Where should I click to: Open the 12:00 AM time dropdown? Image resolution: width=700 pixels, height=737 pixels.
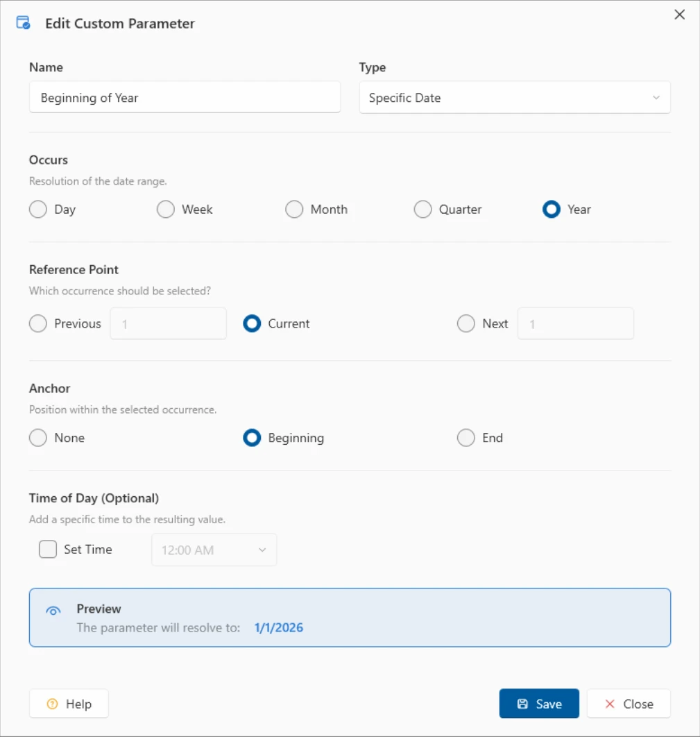214,550
